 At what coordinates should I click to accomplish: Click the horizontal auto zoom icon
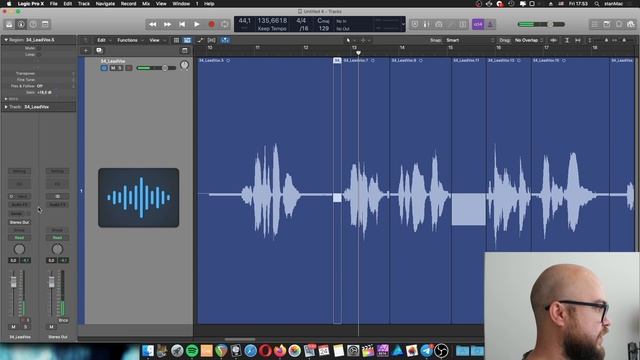pos(578,40)
